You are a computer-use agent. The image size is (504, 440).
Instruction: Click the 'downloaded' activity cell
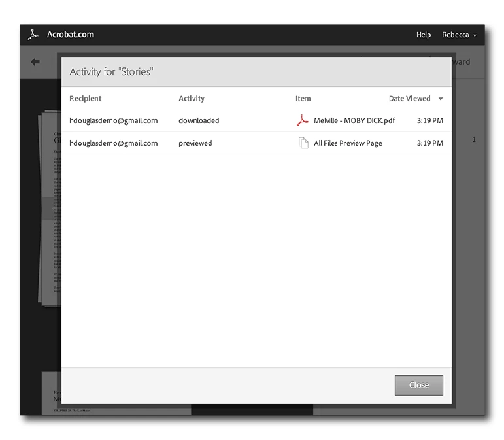[x=199, y=120]
